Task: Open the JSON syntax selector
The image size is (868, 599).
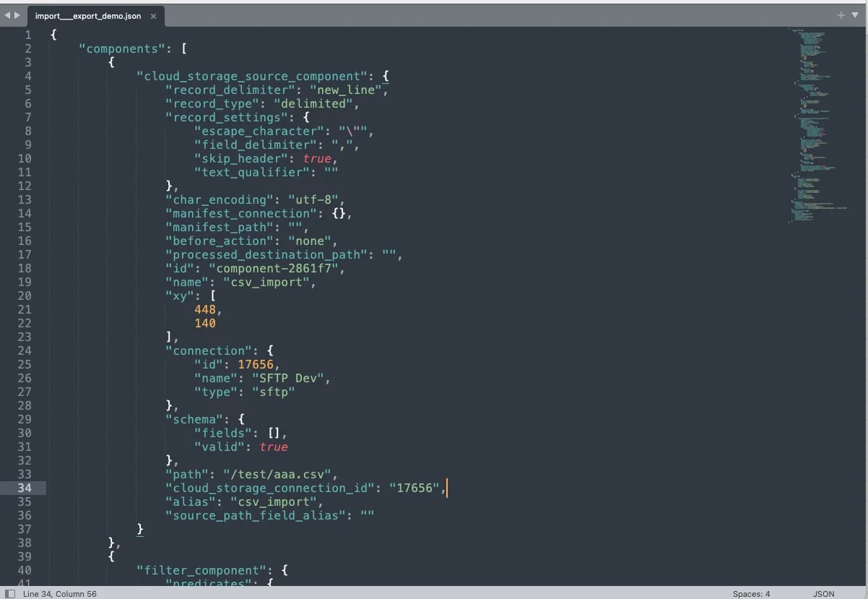Action: pyautogui.click(x=823, y=594)
